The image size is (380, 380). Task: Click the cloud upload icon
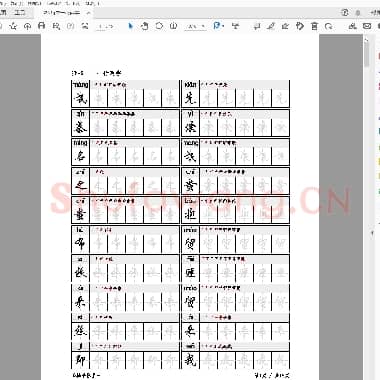[27, 26]
